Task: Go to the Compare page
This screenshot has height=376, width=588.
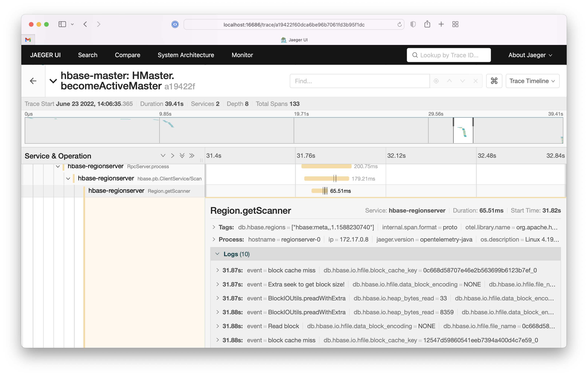Action: 127,55
